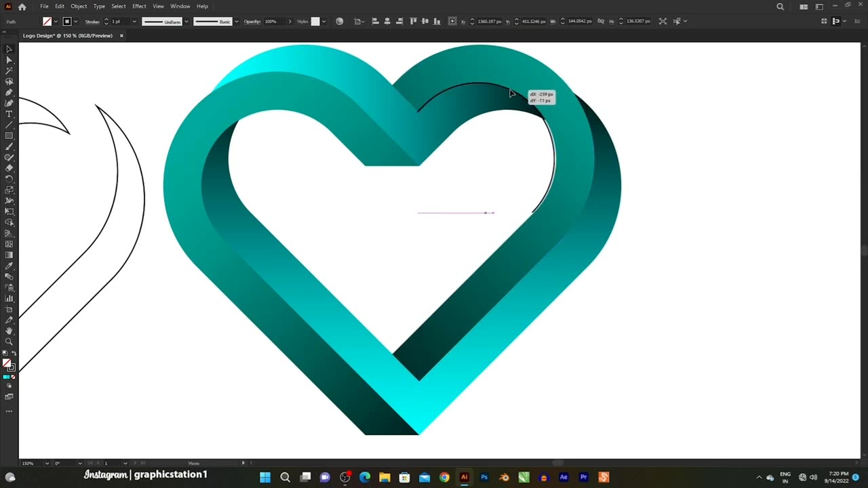This screenshot has height=488, width=868.
Task: Click the stroke weight stepper arrows
Action: coord(106,21)
